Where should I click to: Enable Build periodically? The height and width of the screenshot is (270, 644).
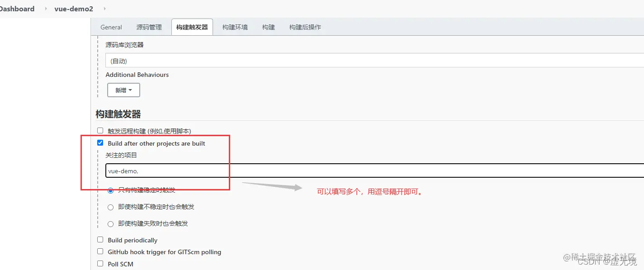pos(100,240)
